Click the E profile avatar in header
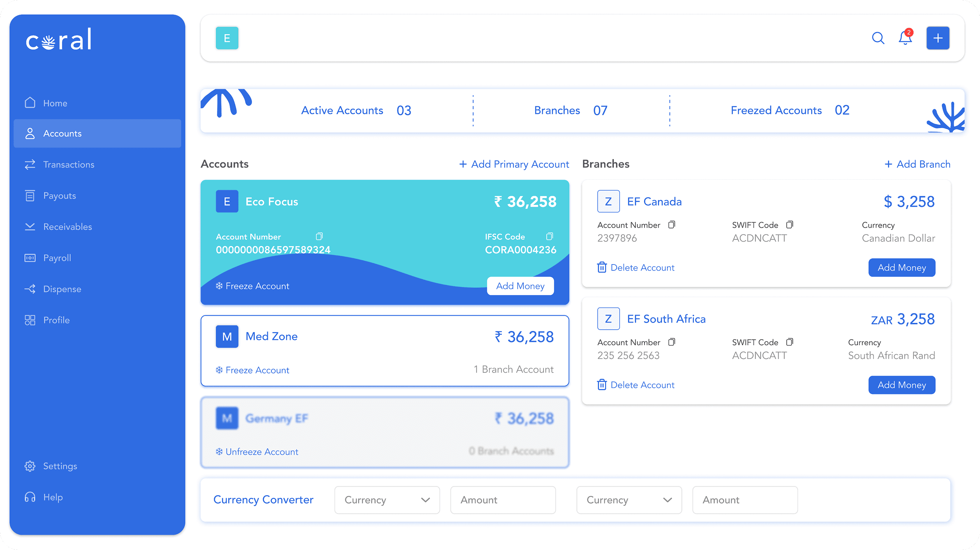 click(227, 38)
